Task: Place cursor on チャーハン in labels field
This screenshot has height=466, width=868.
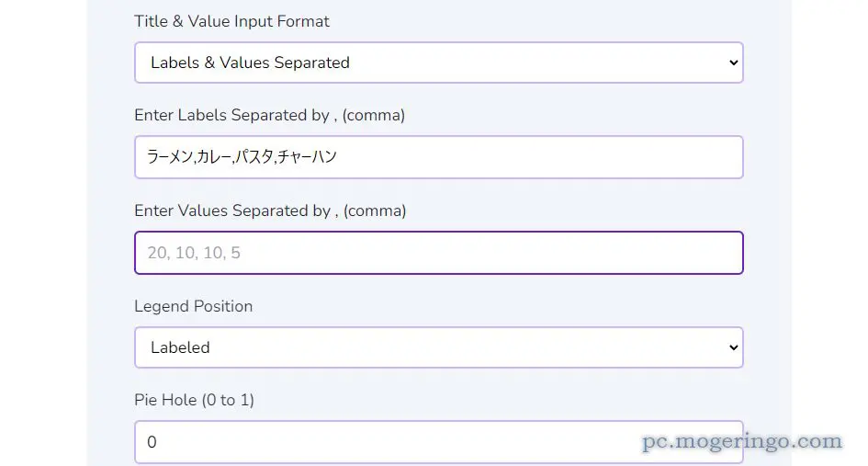Action: [307, 157]
